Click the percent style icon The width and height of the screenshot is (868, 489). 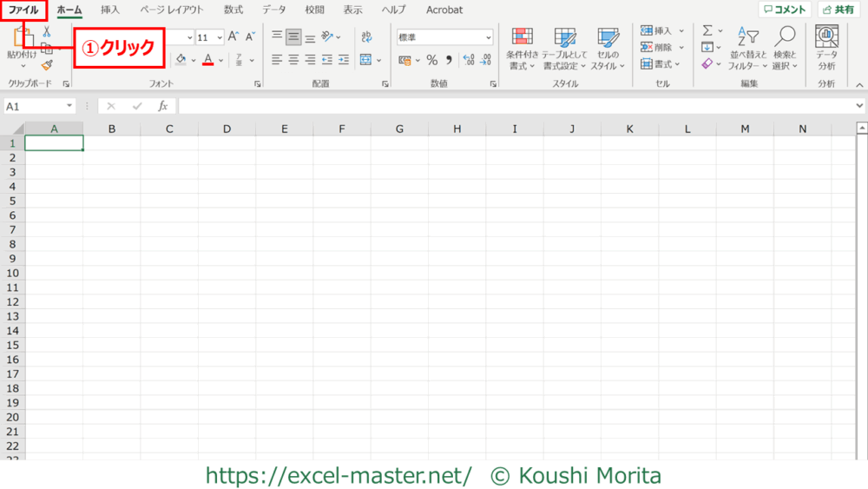(x=431, y=60)
